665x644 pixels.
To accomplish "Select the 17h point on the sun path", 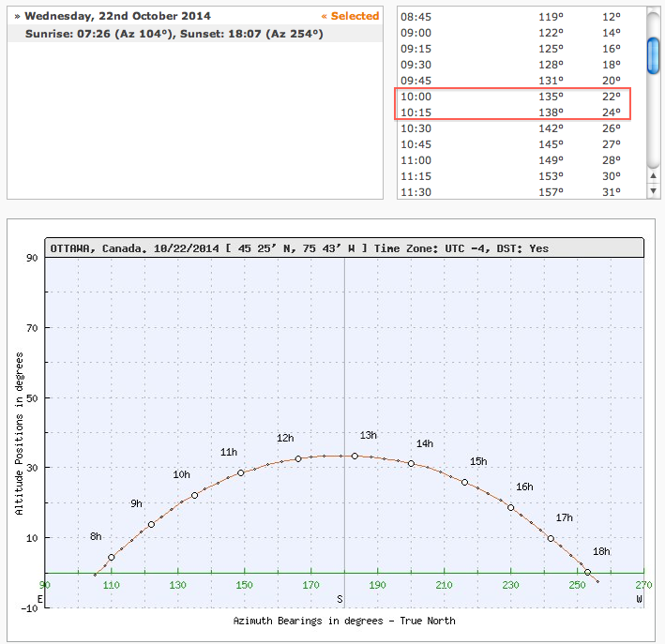I will (551, 538).
